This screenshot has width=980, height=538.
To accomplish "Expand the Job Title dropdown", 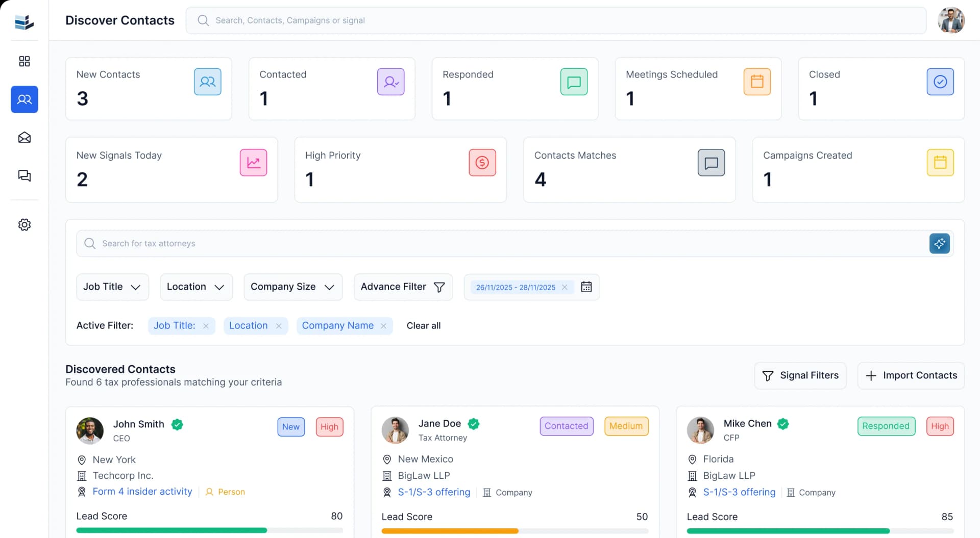I will [x=112, y=287].
